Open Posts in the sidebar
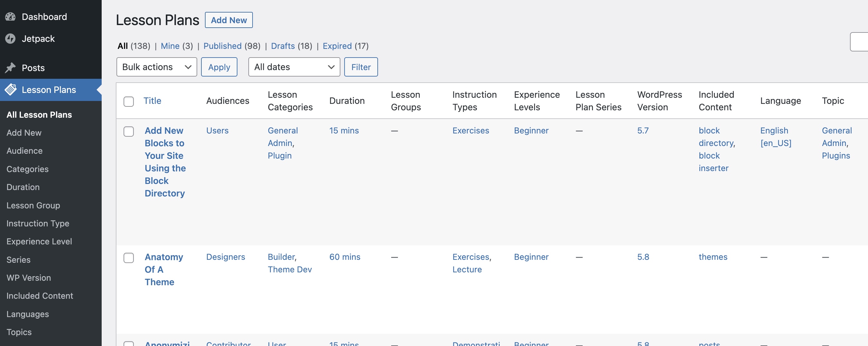Screen dimensions: 868x346 (51, 68)
